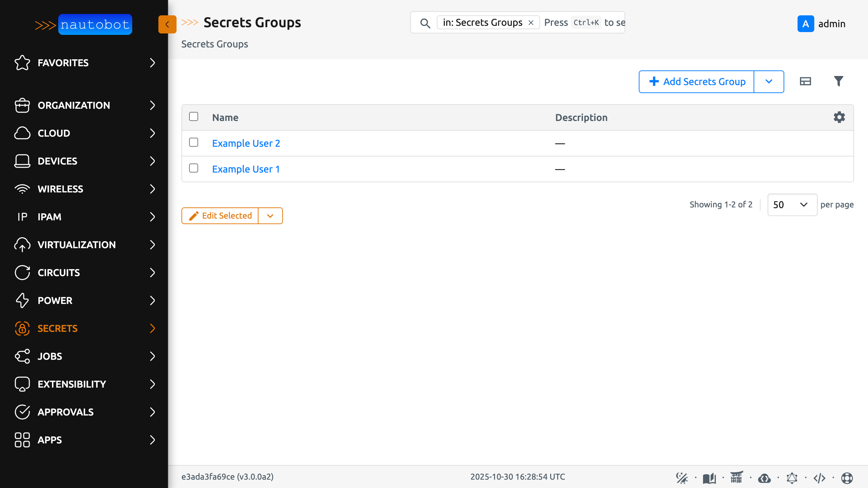Click the saved views layout icon
The height and width of the screenshot is (488, 868).
805,81
